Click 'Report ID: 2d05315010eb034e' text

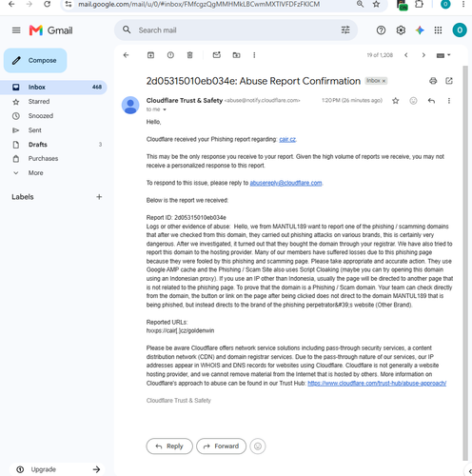[187, 218]
